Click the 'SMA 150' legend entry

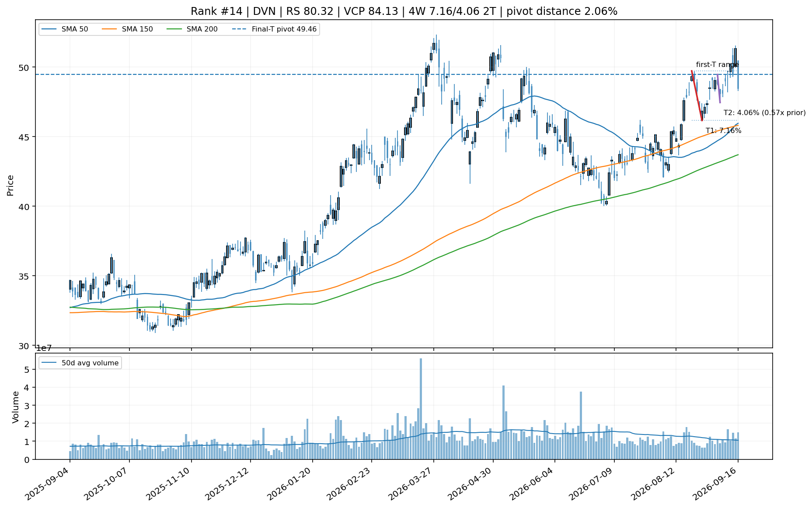click(x=127, y=29)
